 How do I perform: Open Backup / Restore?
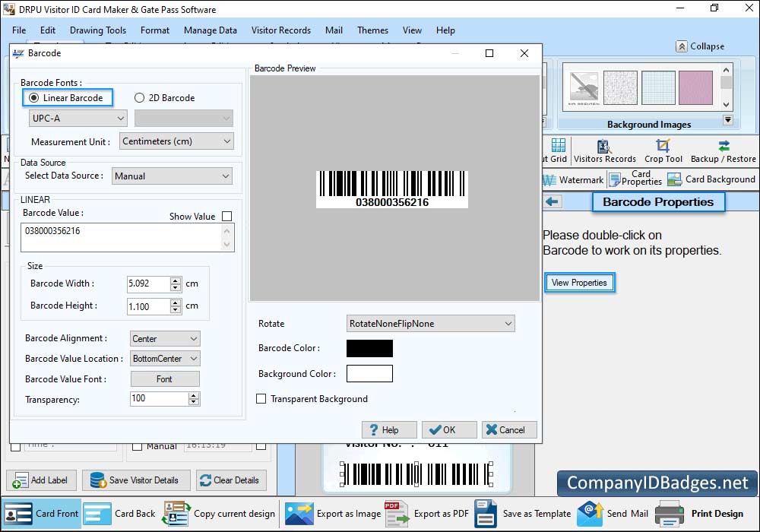(723, 150)
